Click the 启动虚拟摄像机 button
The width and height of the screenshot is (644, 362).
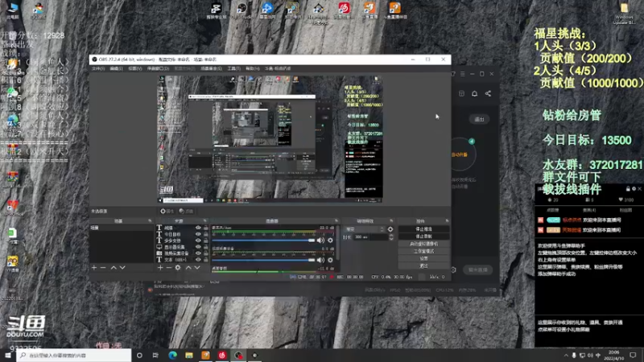pyautogui.click(x=423, y=244)
